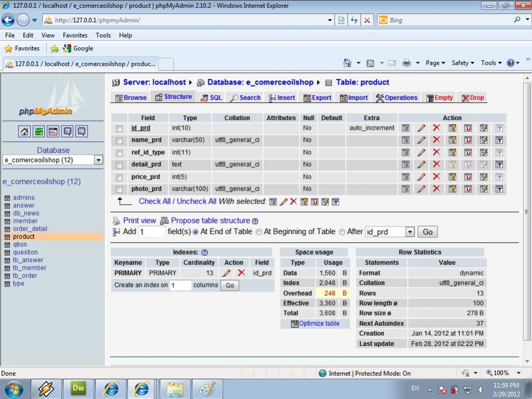Image resolution: width=532 pixels, height=399 pixels.
Task: Click the unique icon for ref_id_type row
Action: (x=468, y=152)
